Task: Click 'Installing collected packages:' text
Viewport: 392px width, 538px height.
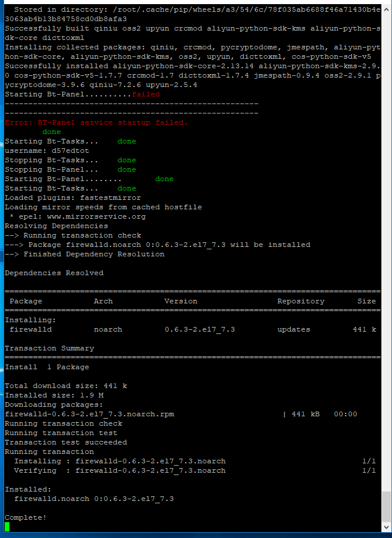Action: [x=75, y=48]
